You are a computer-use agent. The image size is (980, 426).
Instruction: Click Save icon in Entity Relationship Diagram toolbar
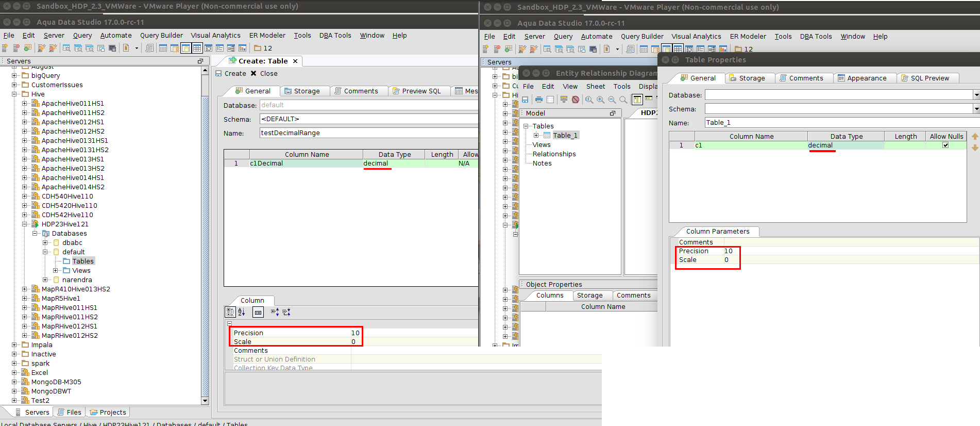(525, 100)
